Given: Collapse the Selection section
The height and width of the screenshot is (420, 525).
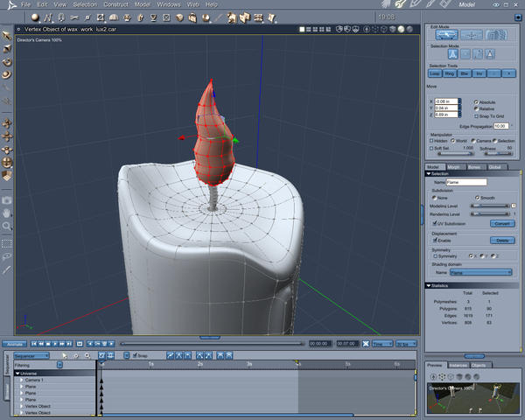Looking at the screenshot, I should (x=428, y=173).
